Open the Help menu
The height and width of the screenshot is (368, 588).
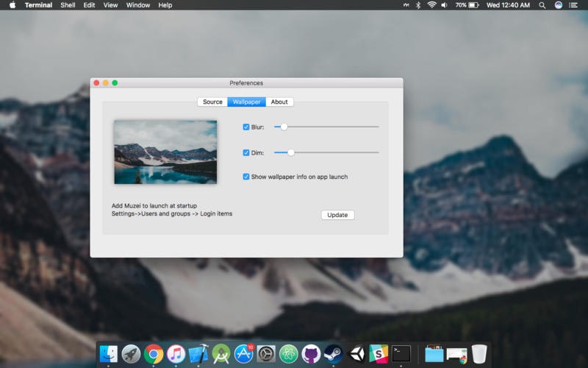tap(165, 5)
